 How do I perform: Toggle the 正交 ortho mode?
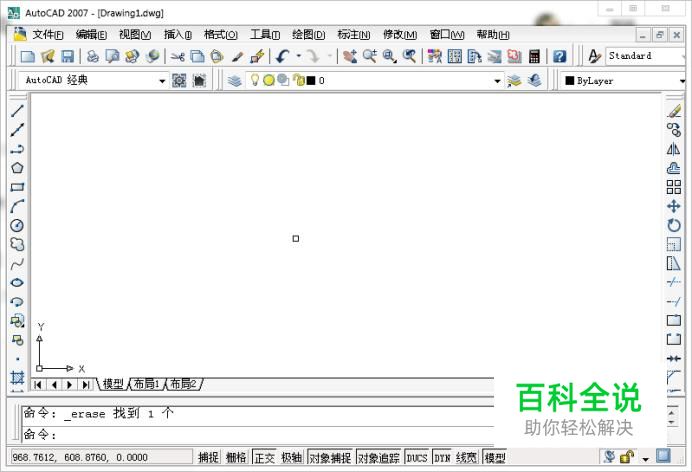[x=264, y=457]
